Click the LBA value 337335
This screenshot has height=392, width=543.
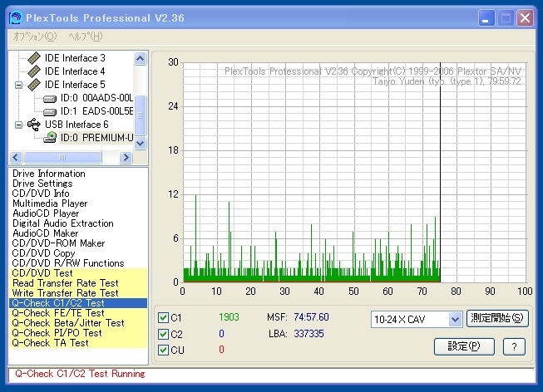click(309, 334)
